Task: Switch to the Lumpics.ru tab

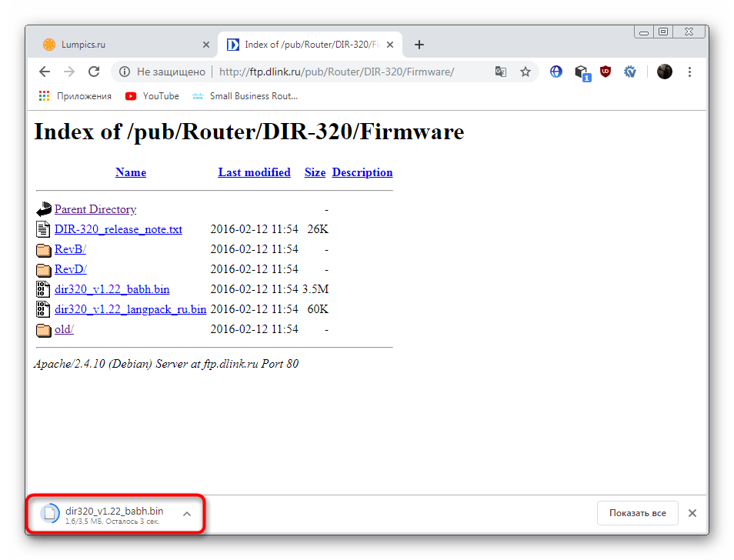Action: (x=123, y=45)
